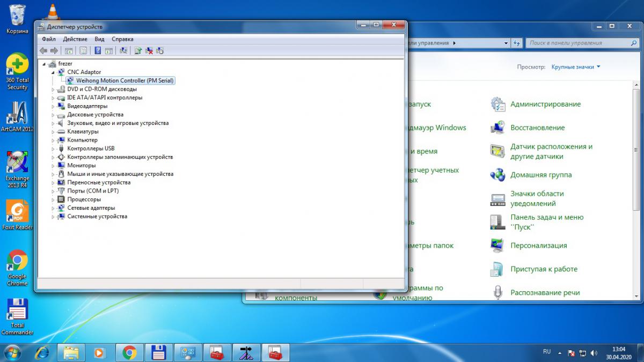Click the Back arrow in Device Manager toolbar

pos(43,50)
